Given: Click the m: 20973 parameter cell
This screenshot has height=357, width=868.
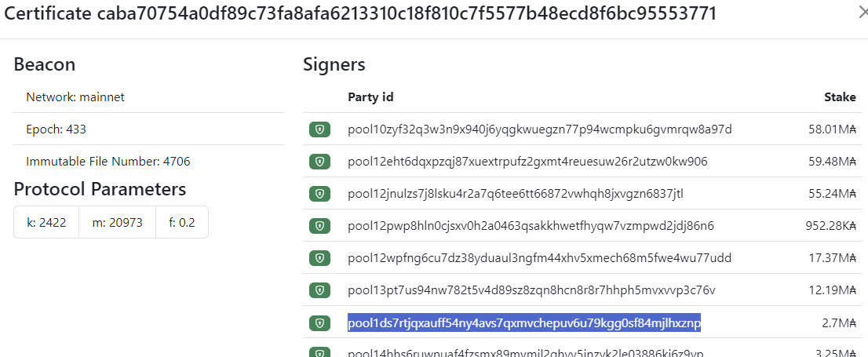Looking at the screenshot, I should coord(118,223).
